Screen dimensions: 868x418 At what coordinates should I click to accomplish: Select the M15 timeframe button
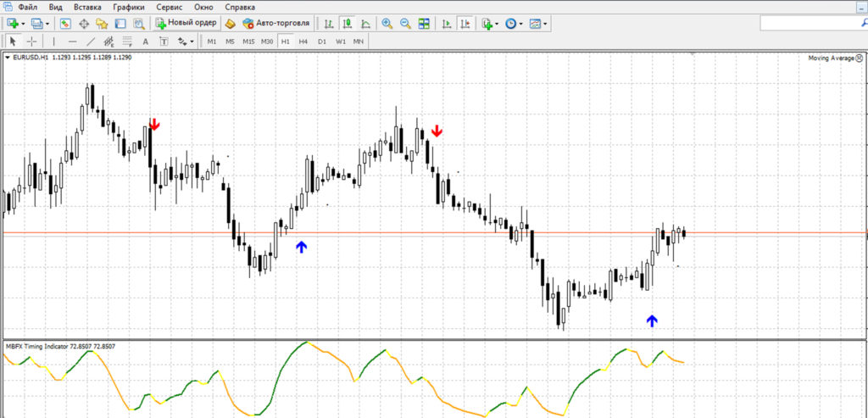click(248, 41)
